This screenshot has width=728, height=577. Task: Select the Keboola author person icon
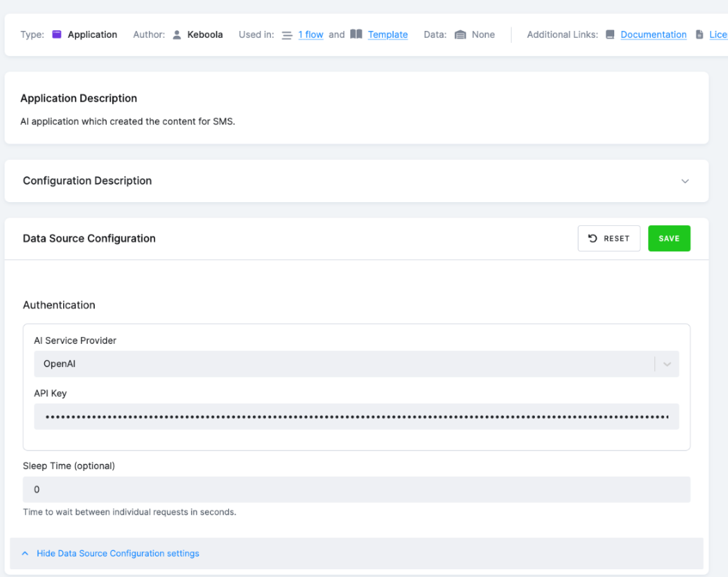177,34
